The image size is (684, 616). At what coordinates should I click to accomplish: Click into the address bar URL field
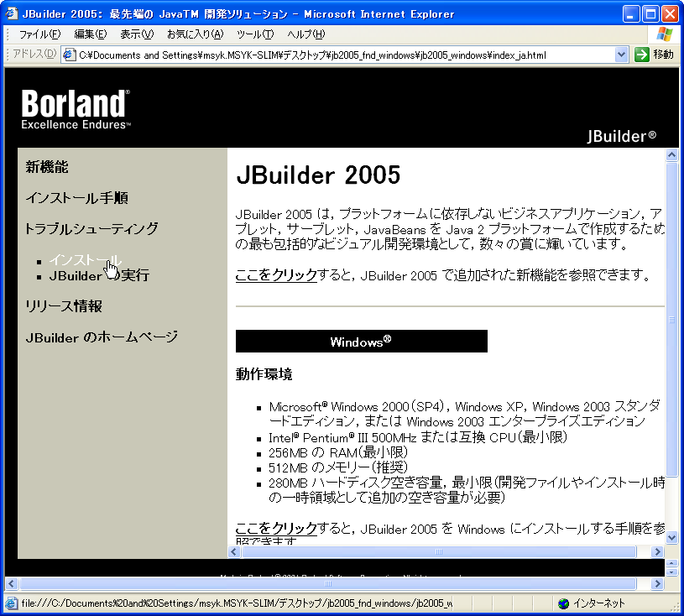(x=336, y=55)
